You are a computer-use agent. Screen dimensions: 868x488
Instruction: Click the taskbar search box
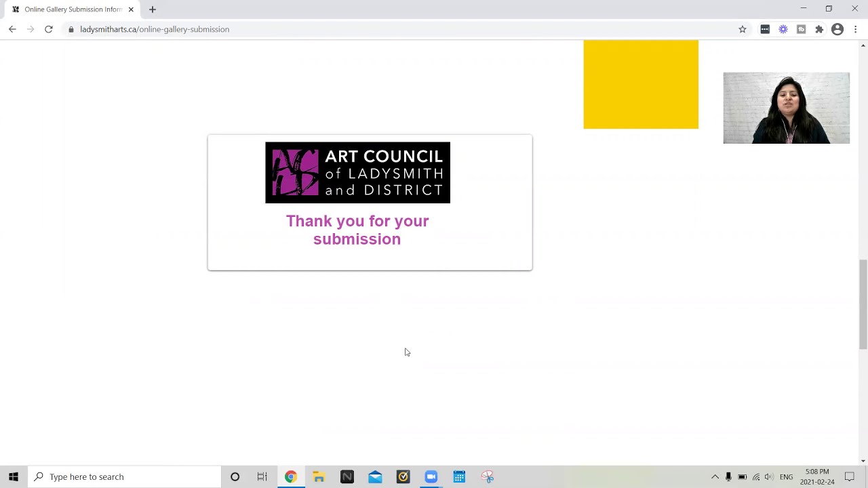pyautogui.click(x=124, y=476)
